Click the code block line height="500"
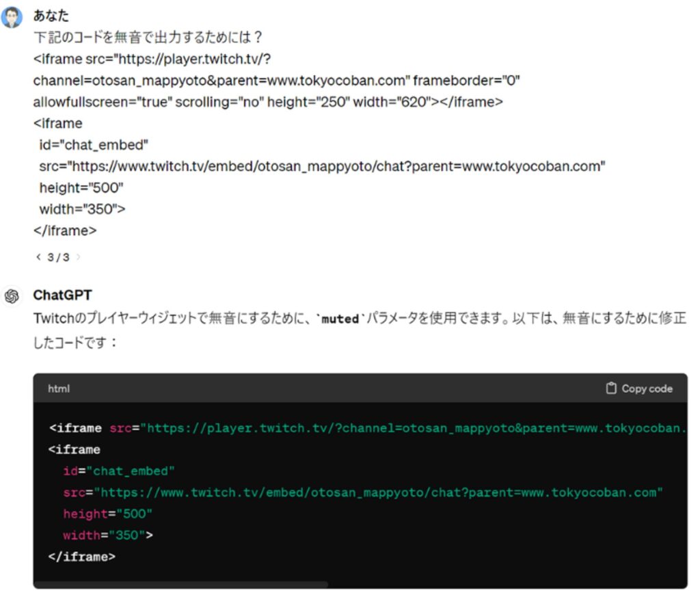700x597 pixels. tap(107, 514)
